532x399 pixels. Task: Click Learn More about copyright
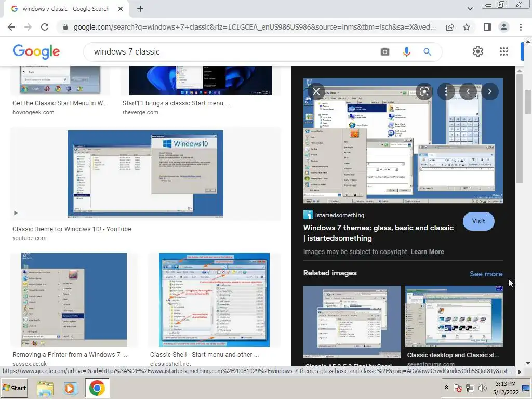427,252
